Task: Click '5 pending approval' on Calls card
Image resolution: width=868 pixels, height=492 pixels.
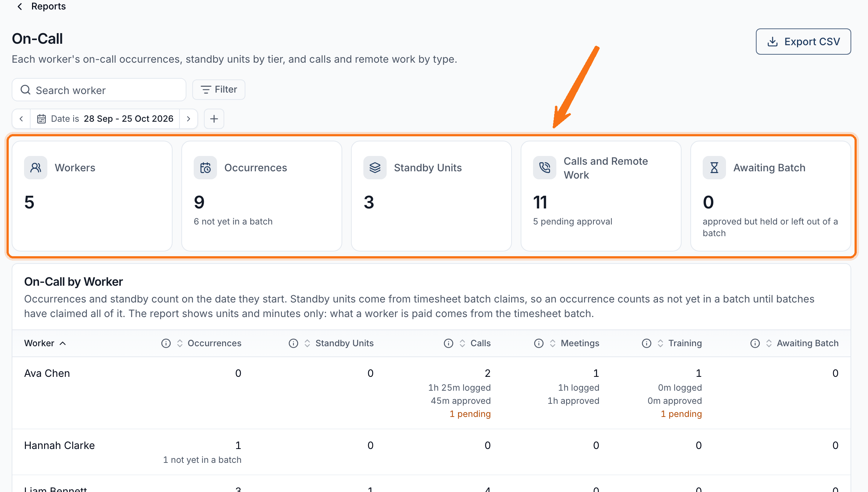Action: pos(573,222)
